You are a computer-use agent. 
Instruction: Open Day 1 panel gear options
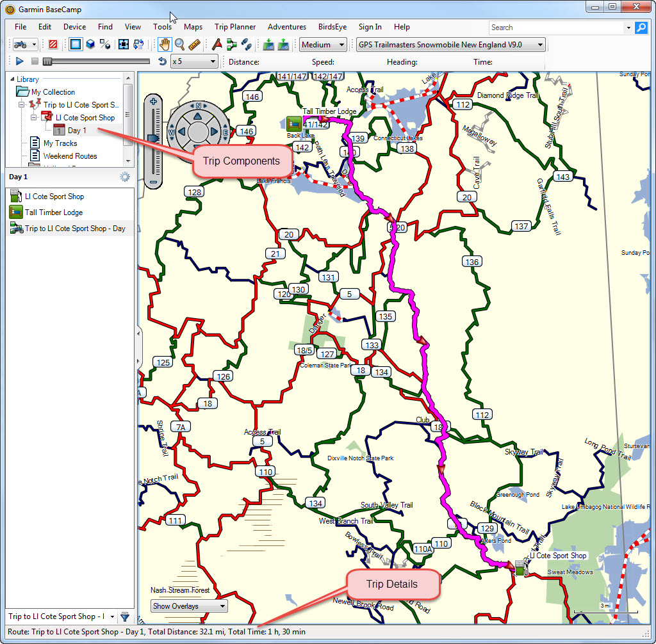tap(125, 177)
